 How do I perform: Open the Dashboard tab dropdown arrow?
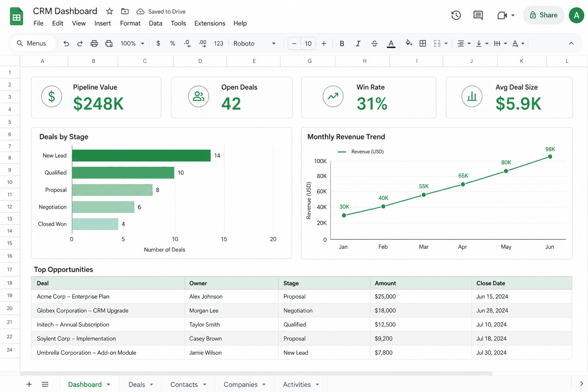click(108, 384)
